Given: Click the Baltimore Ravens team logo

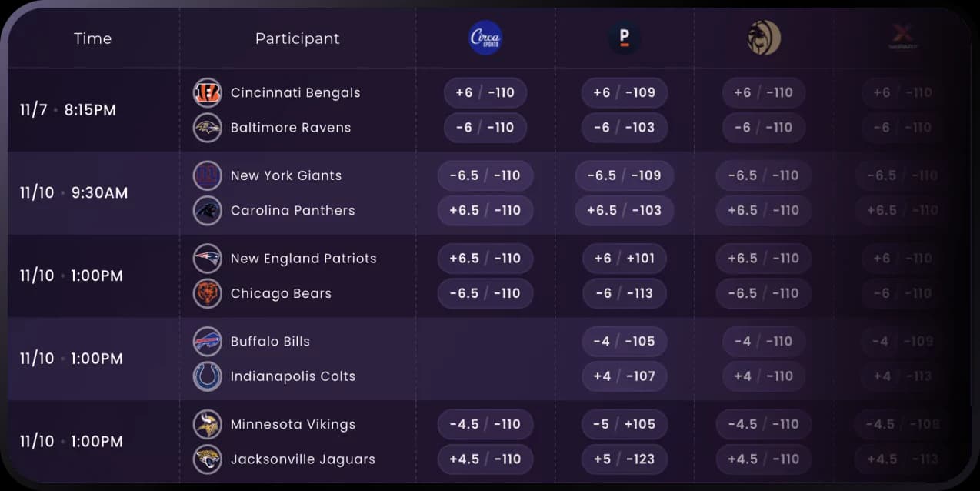Looking at the screenshot, I should click(207, 128).
